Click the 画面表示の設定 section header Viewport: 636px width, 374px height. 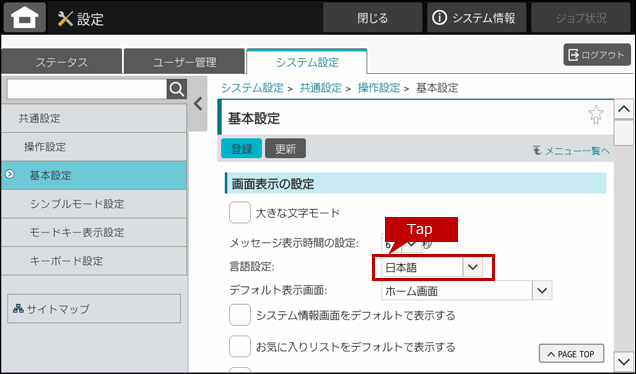(x=416, y=183)
